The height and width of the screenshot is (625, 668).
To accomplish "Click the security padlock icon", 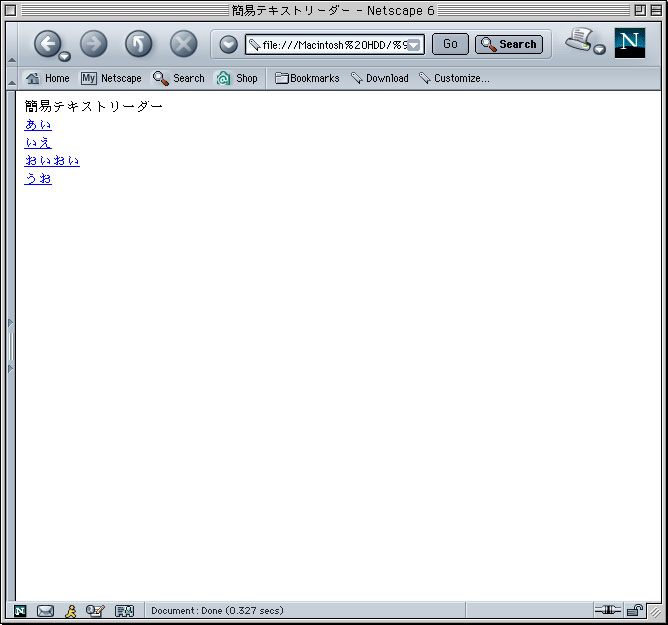I will click(635, 611).
